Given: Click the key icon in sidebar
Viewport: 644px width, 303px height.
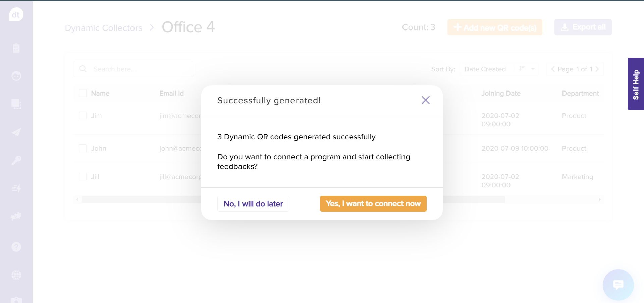Looking at the screenshot, I should 16,160.
